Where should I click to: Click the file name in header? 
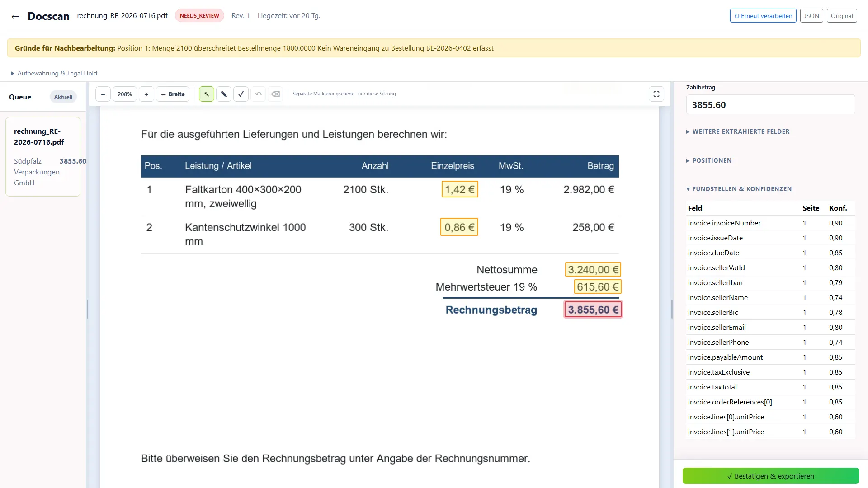point(122,15)
